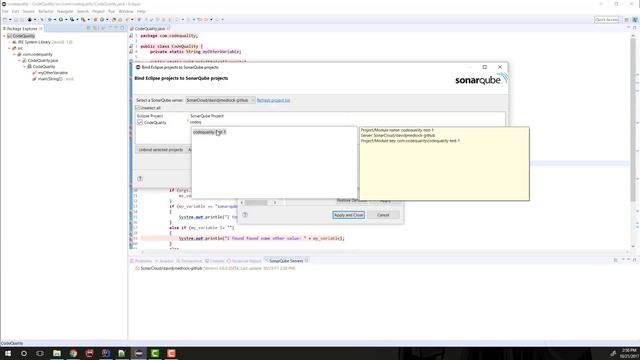Click the Open Perspective icon

point(627,20)
